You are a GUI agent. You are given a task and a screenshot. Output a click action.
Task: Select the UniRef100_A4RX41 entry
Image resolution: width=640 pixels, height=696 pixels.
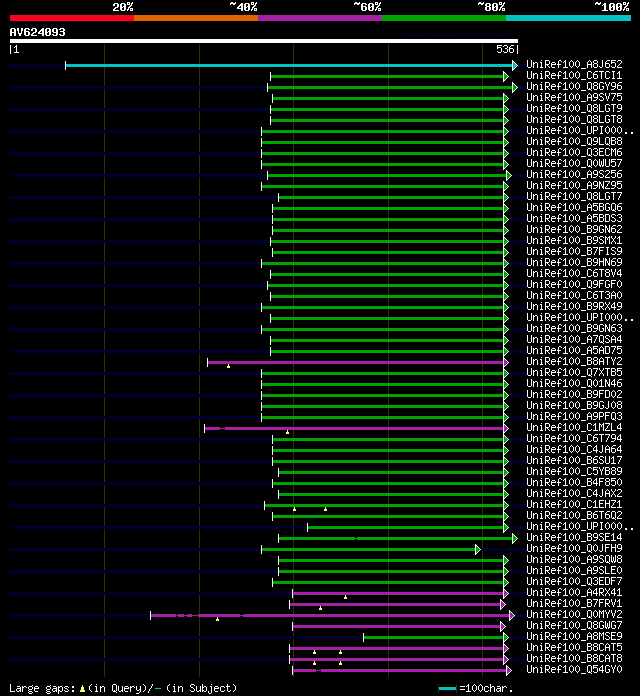[x=574, y=593]
